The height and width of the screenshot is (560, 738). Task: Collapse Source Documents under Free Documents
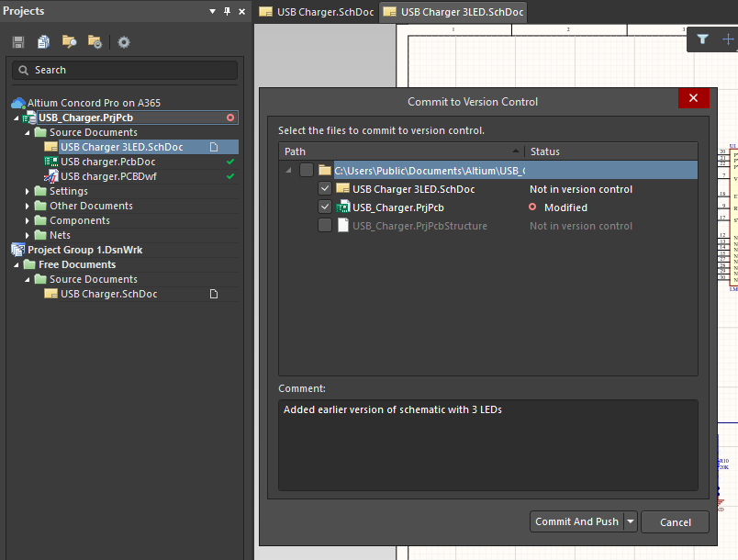tap(28, 280)
